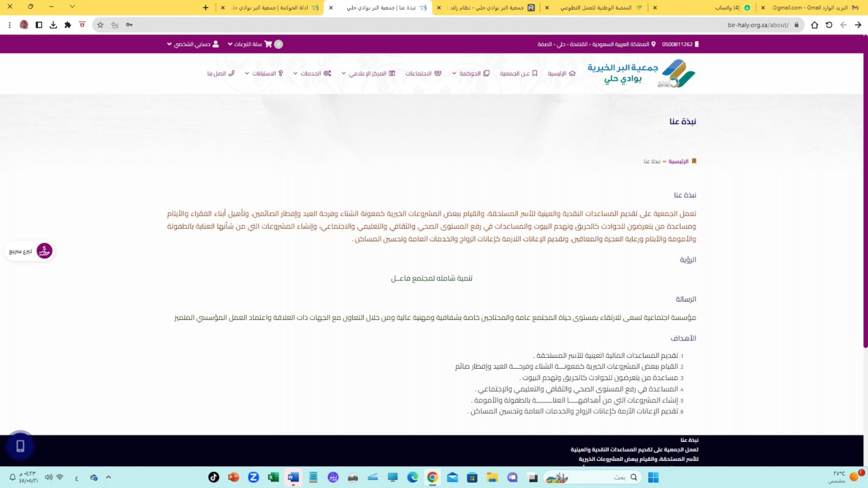Image resolution: width=868 pixels, height=488 pixels.
Task: Click the page vertical scrollbar
Action: [865, 191]
